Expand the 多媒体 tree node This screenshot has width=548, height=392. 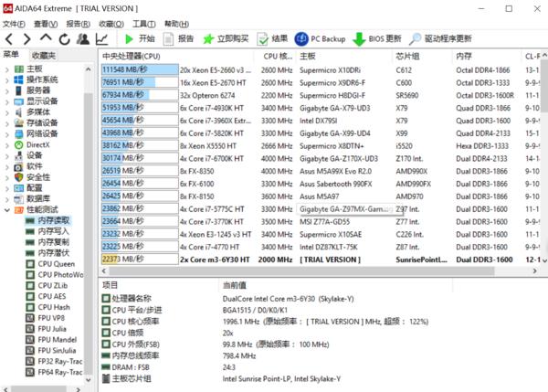pyautogui.click(x=7, y=112)
